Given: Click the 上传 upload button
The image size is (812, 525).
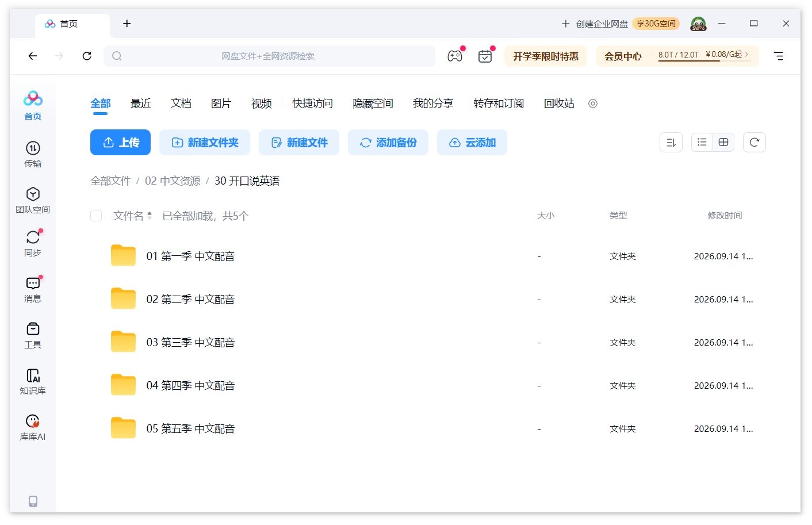Looking at the screenshot, I should tap(120, 143).
